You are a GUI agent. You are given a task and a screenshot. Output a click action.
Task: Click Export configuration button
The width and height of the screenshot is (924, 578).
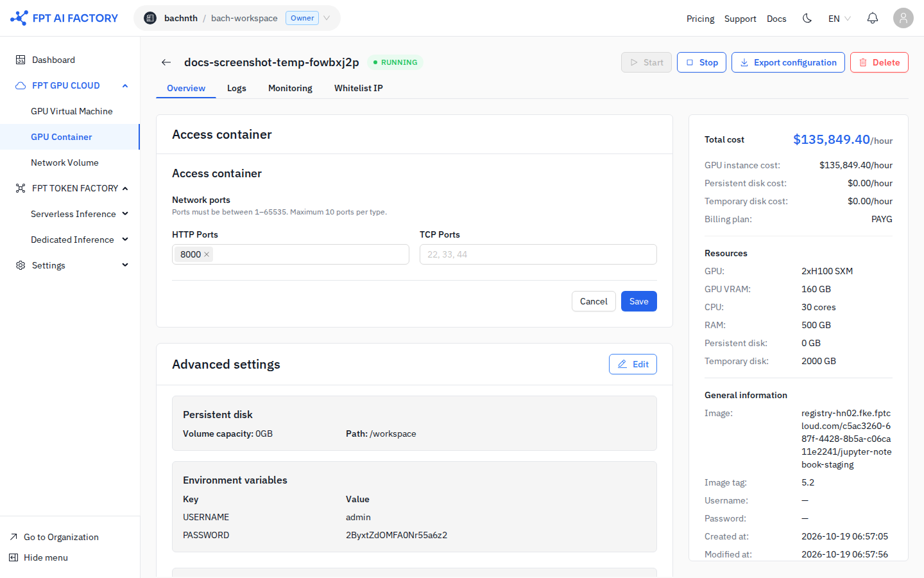[788, 62]
